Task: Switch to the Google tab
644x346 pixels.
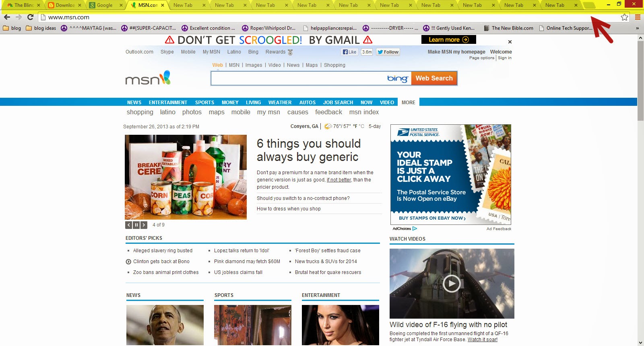Action: (104, 5)
